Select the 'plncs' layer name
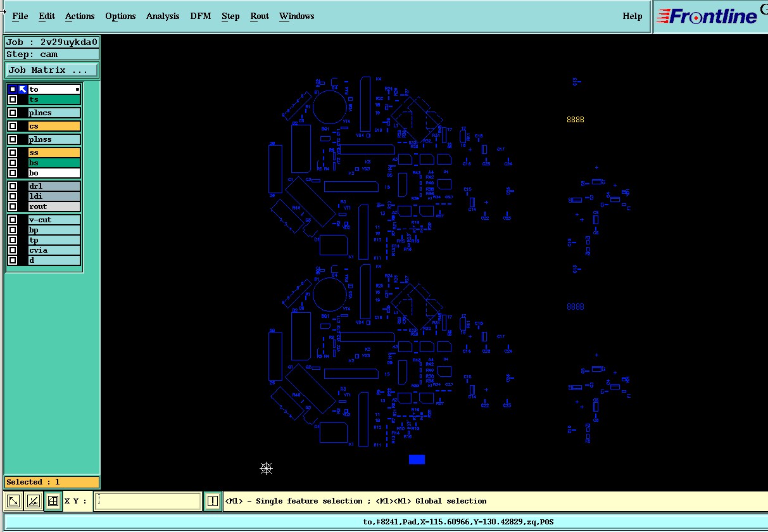This screenshot has height=532, width=768. click(x=54, y=113)
